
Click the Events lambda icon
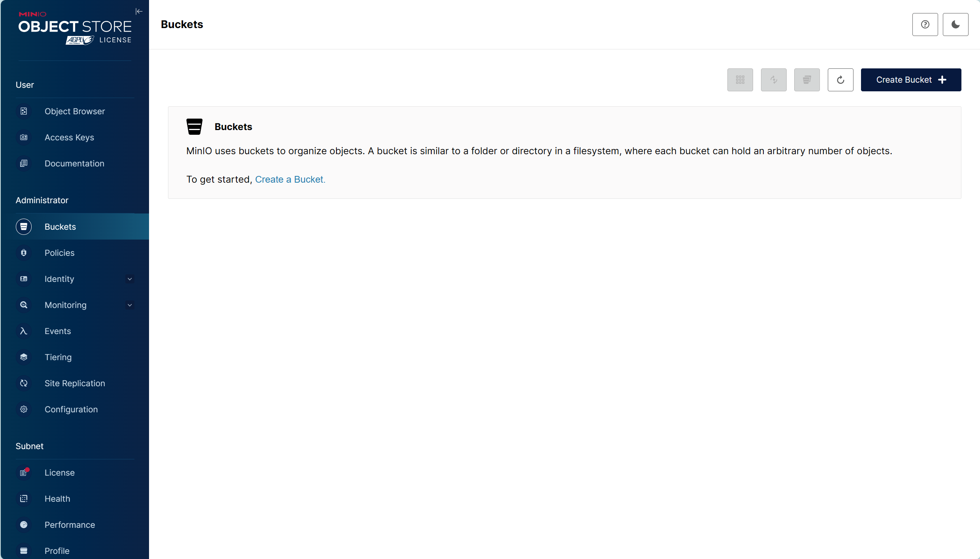(x=24, y=331)
